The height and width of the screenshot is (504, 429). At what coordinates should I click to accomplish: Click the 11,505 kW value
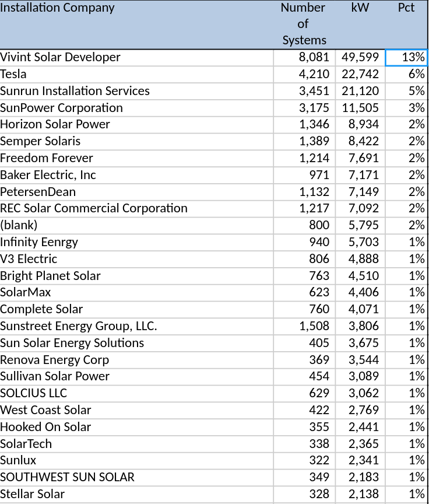(x=360, y=108)
